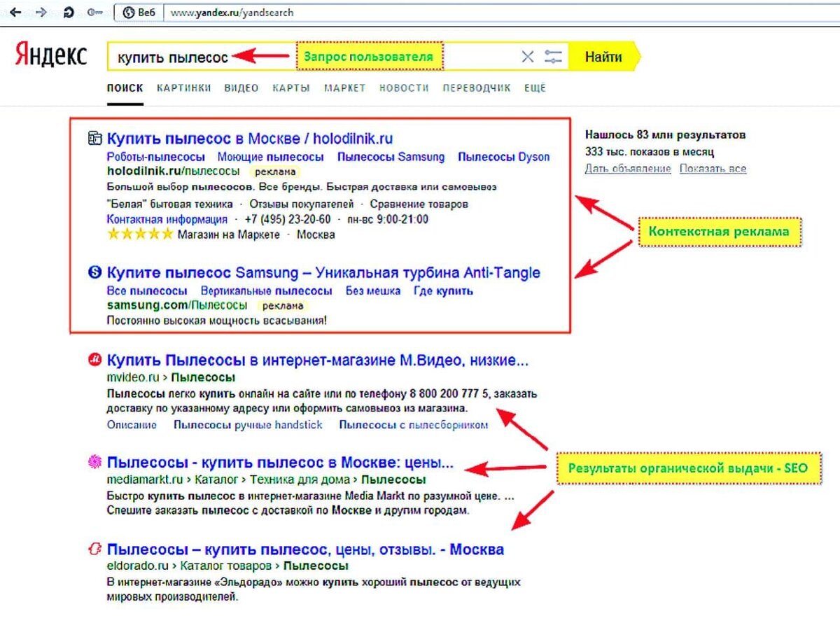Switch to the Маркет tab
Image resolution: width=840 pixels, height=623 pixels.
click(x=345, y=88)
